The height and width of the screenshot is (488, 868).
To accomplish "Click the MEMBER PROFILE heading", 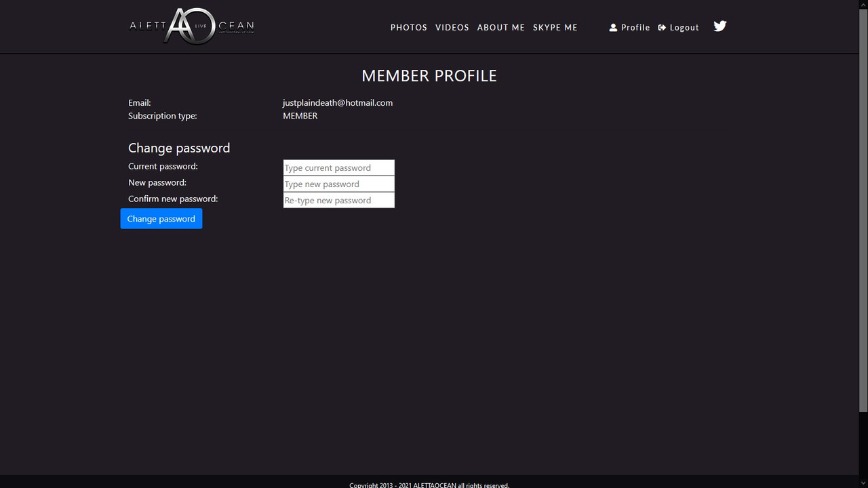I will pos(429,76).
